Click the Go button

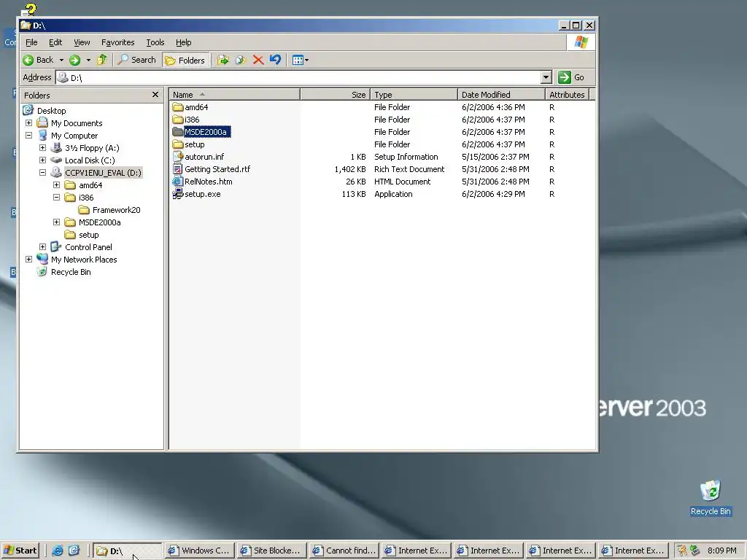click(x=571, y=77)
